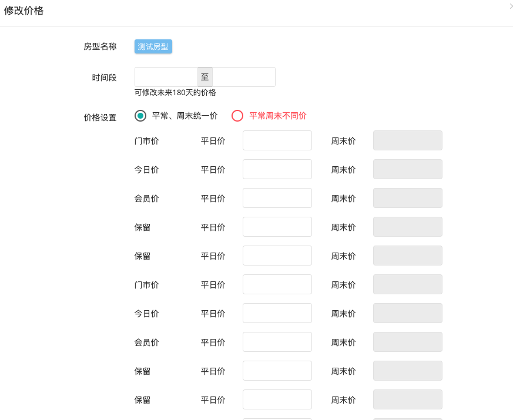Click the 测试房型 room type tag
Screen dimensions: 513x420
click(153, 46)
